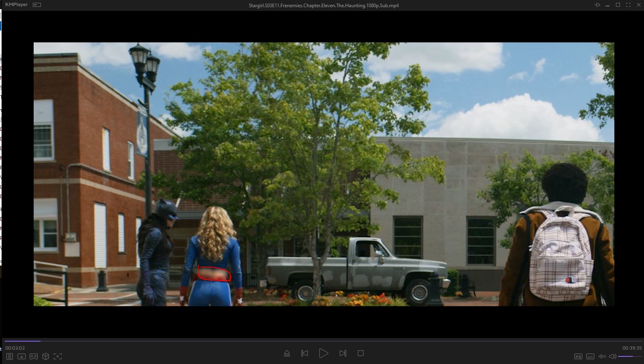Skip to the next track
The image size is (644, 364).
pyautogui.click(x=343, y=353)
